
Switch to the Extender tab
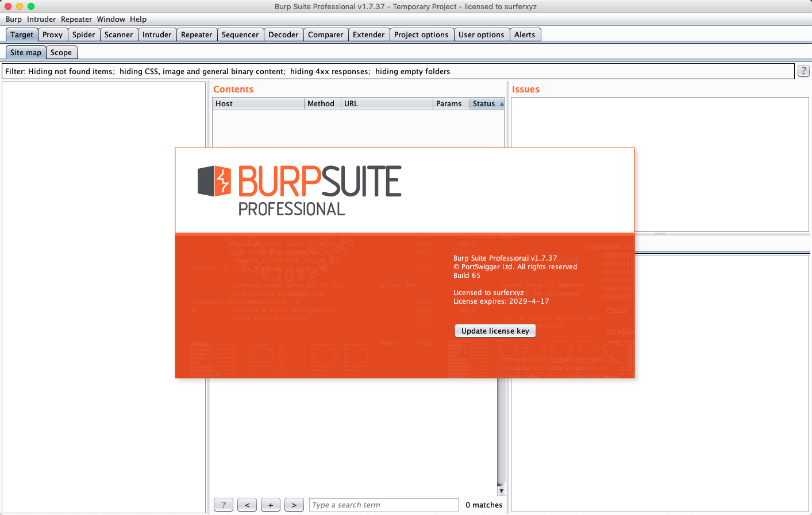tap(368, 34)
